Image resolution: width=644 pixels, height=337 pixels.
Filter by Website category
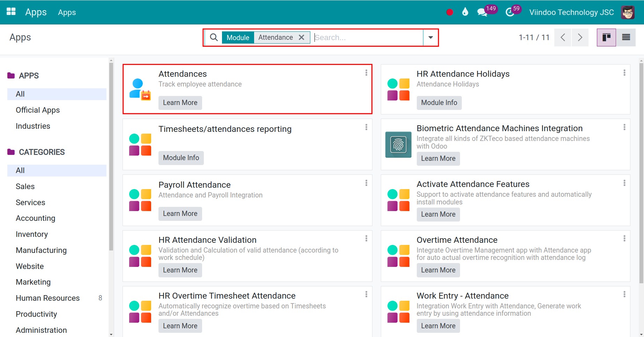[x=57, y=266]
